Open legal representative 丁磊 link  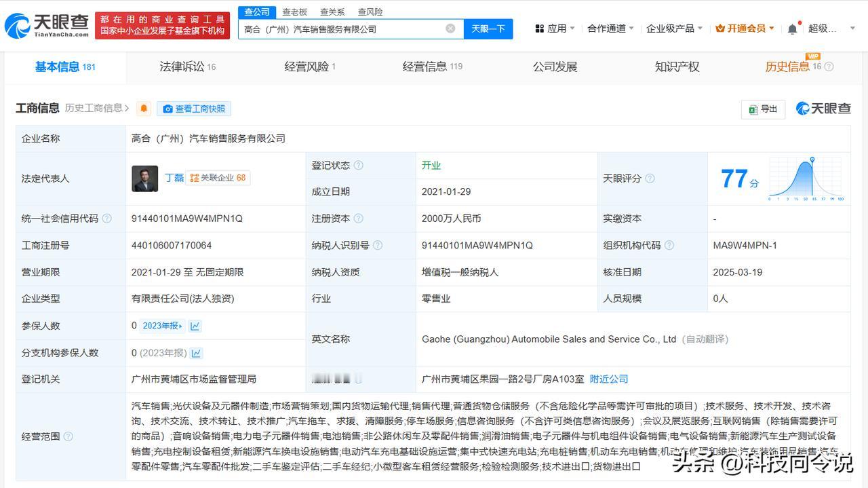click(174, 178)
